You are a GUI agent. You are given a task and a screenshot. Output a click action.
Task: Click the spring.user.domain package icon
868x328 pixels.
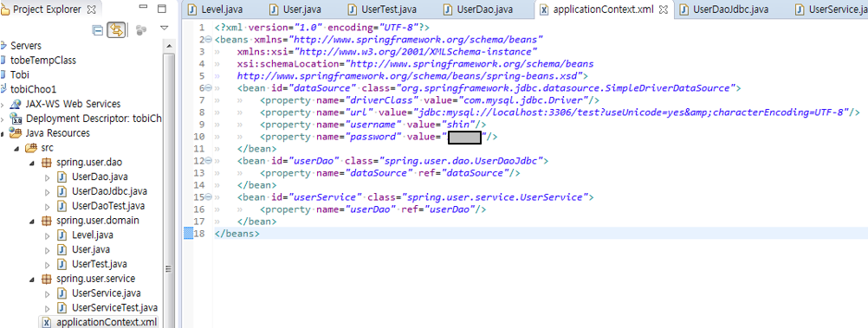(47, 221)
